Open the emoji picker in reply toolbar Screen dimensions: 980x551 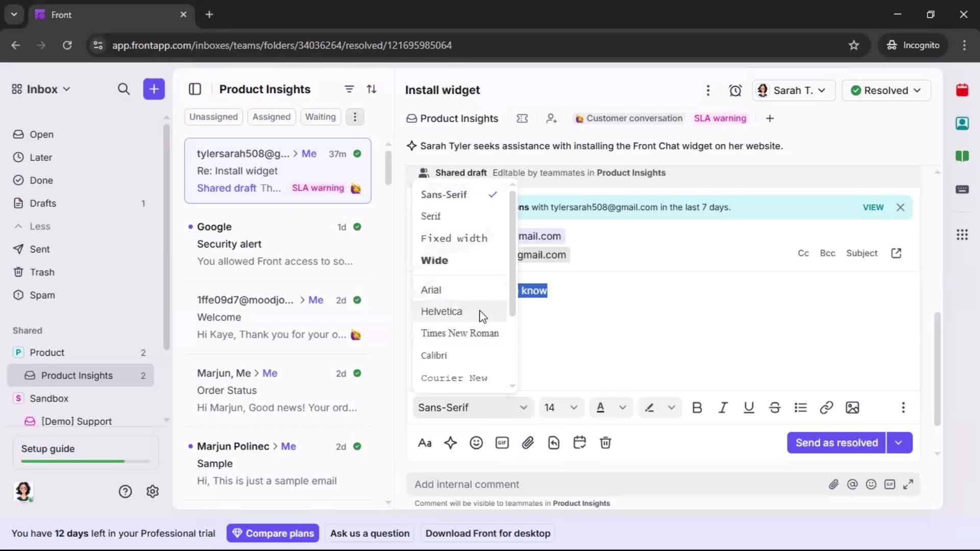(476, 443)
